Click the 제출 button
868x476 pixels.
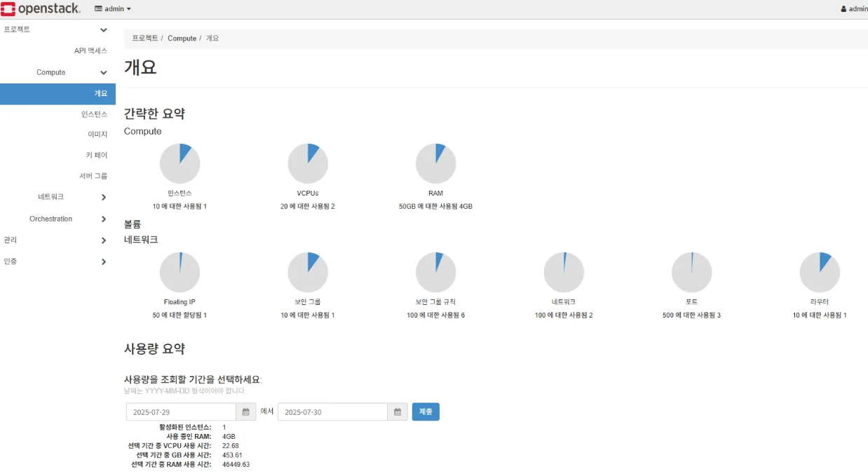tap(426, 412)
